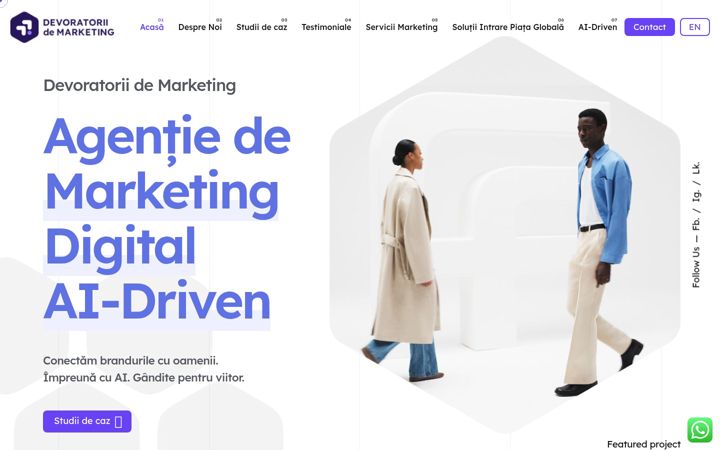Screen dimensions: 720x450
Task: Open Soluții Intrare Piața Globală menu
Action: pyautogui.click(x=508, y=27)
